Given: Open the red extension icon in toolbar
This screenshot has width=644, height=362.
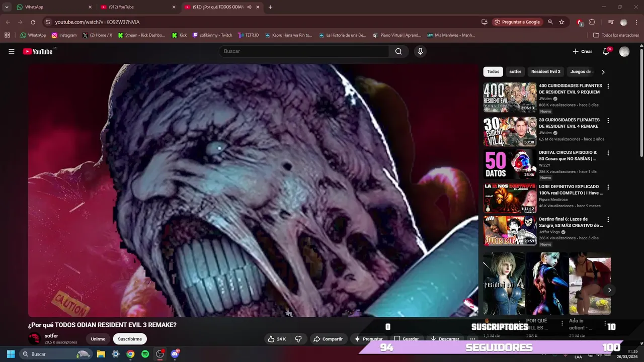Looking at the screenshot, I should click(x=580, y=22).
